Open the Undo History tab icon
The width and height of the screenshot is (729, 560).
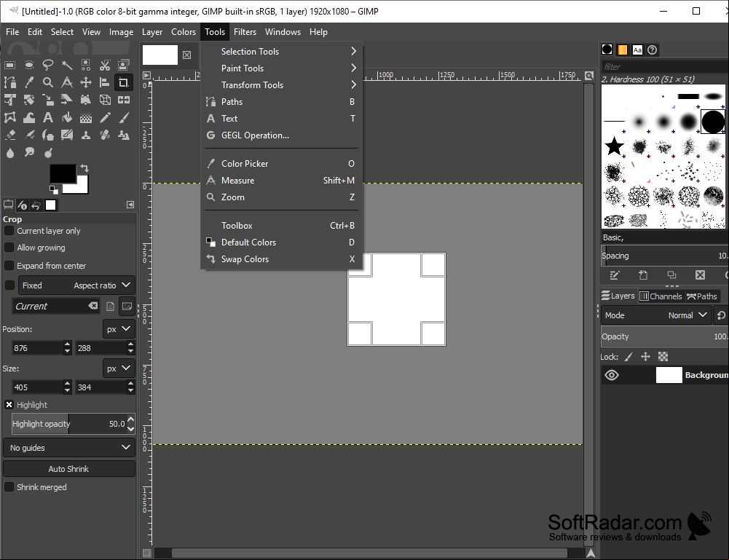tap(36, 205)
